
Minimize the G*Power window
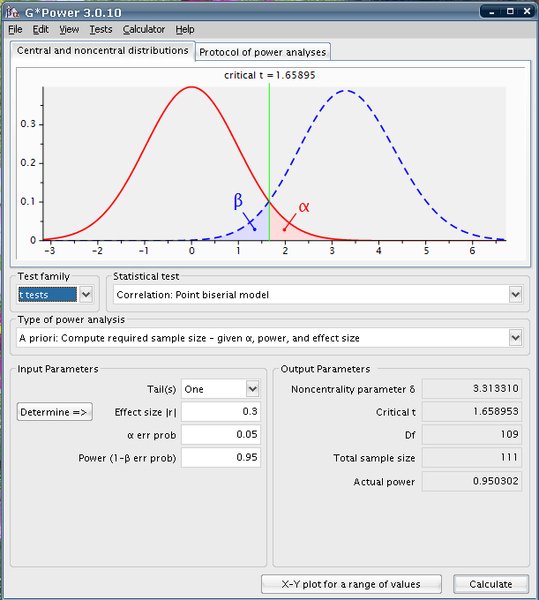492,12
